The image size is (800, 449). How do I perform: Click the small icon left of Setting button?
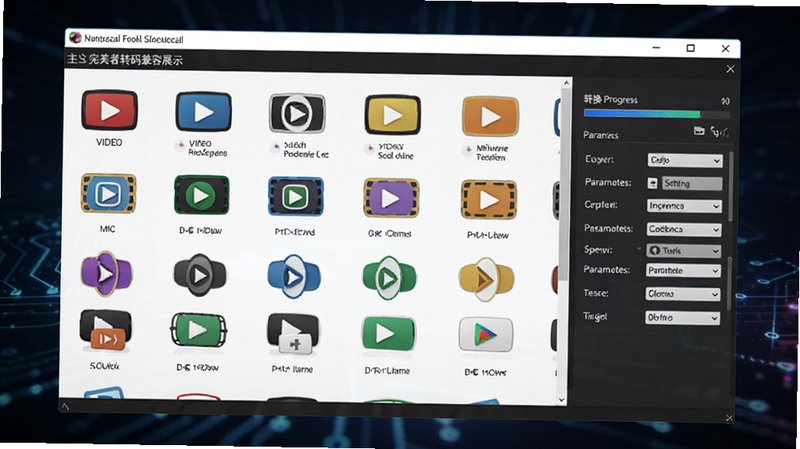653,183
